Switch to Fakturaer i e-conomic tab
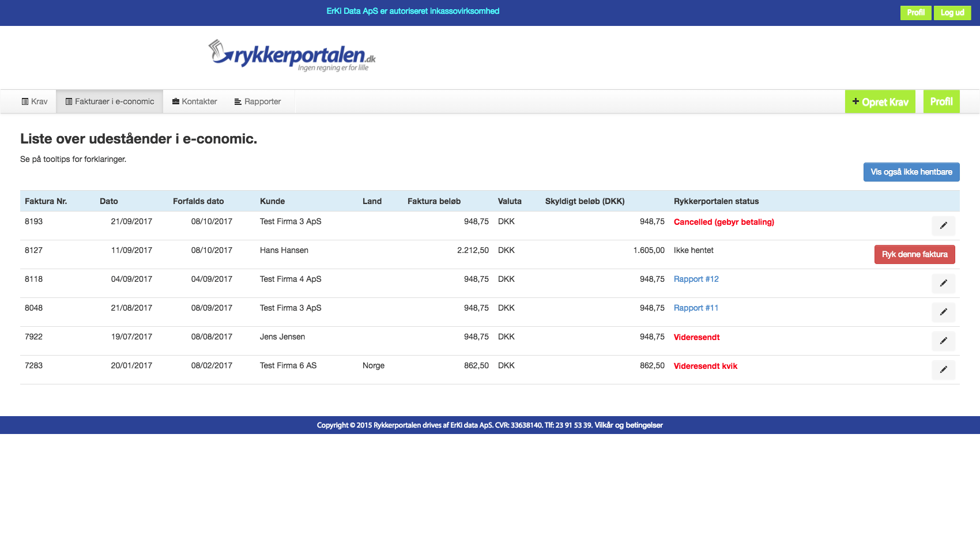Screen dimensions: 980x551 (x=110, y=101)
